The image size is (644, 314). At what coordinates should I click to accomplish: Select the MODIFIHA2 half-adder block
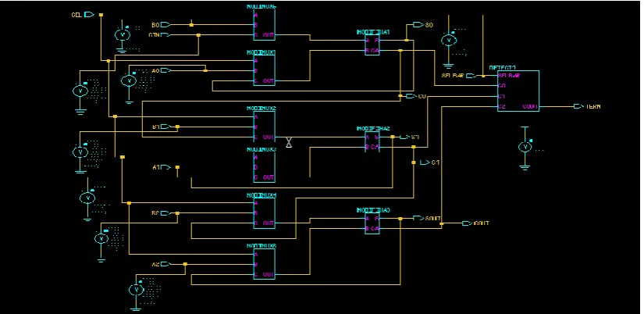tap(372, 142)
